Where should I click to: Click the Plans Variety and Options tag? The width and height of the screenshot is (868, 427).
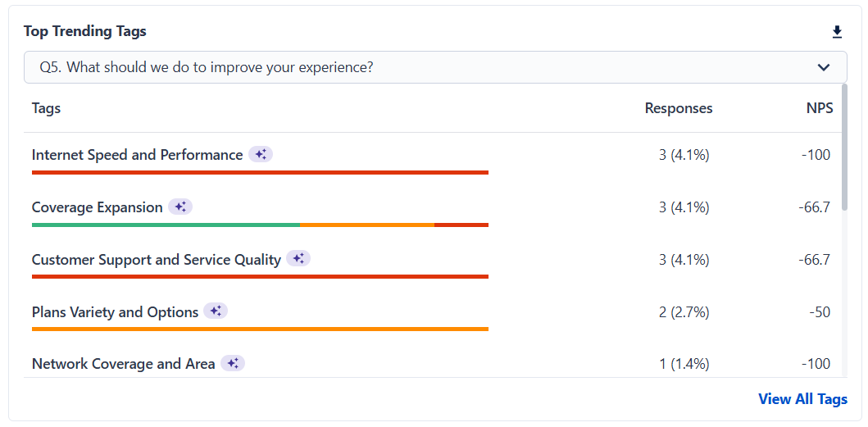pos(115,312)
